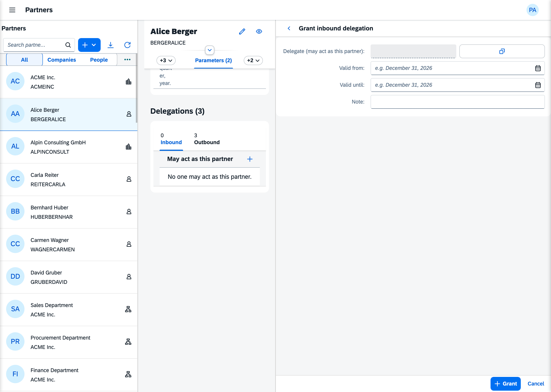
Task: Add delegate under May act as this partner
Action: (250, 159)
